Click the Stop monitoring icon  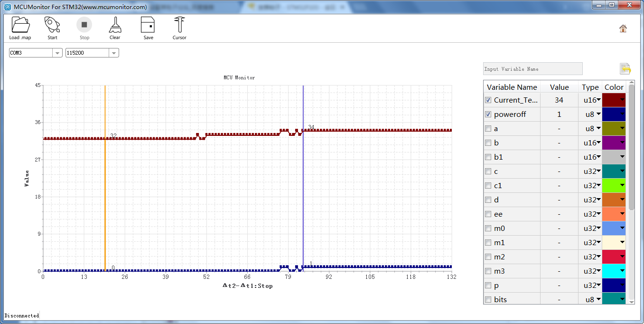(84, 25)
